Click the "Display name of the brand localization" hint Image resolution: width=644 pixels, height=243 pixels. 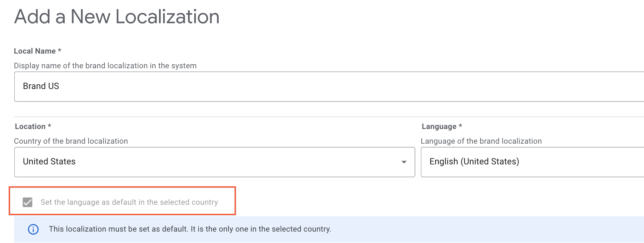tap(105, 66)
